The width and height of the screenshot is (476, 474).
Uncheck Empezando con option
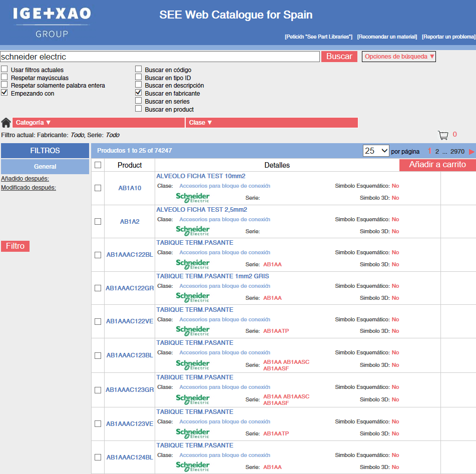point(4,92)
